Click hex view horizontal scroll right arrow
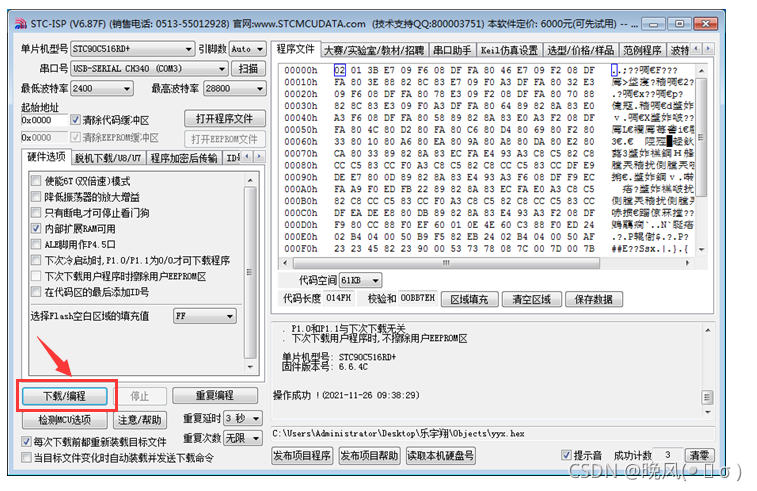 (687, 263)
